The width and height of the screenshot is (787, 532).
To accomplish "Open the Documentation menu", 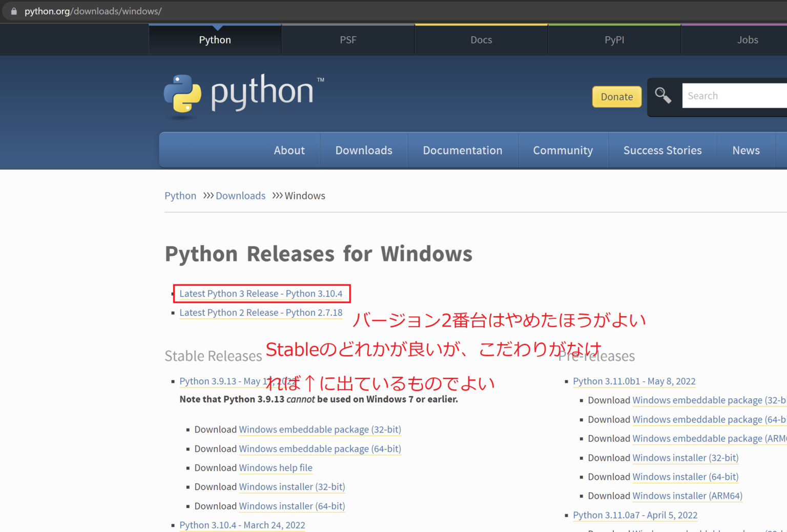I will [x=463, y=150].
